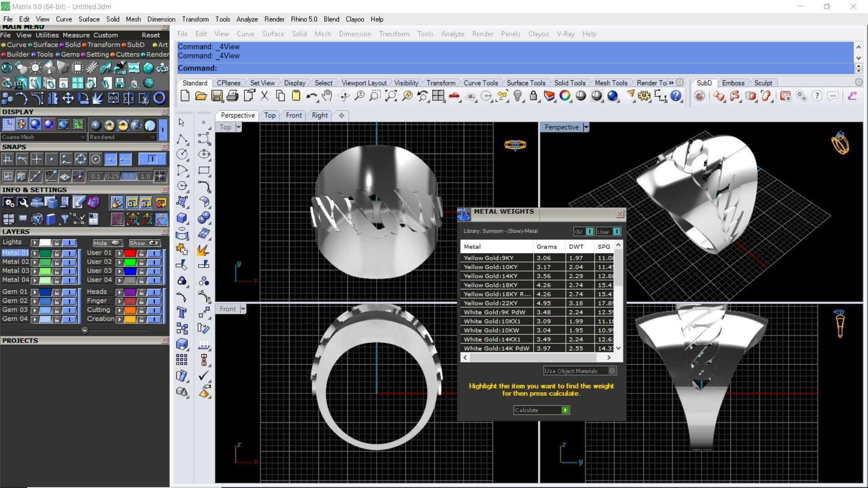Click the Calculate button
The width and height of the screenshot is (868, 488).
click(x=542, y=410)
